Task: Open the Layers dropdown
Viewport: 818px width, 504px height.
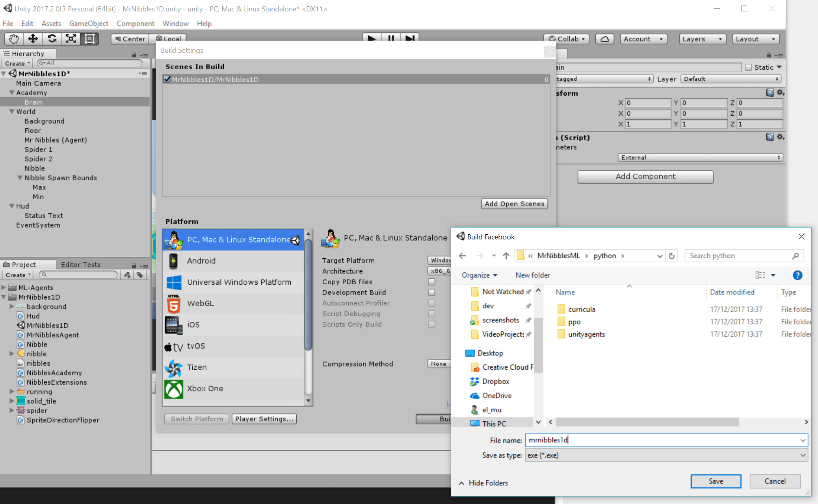Action: 702,39
